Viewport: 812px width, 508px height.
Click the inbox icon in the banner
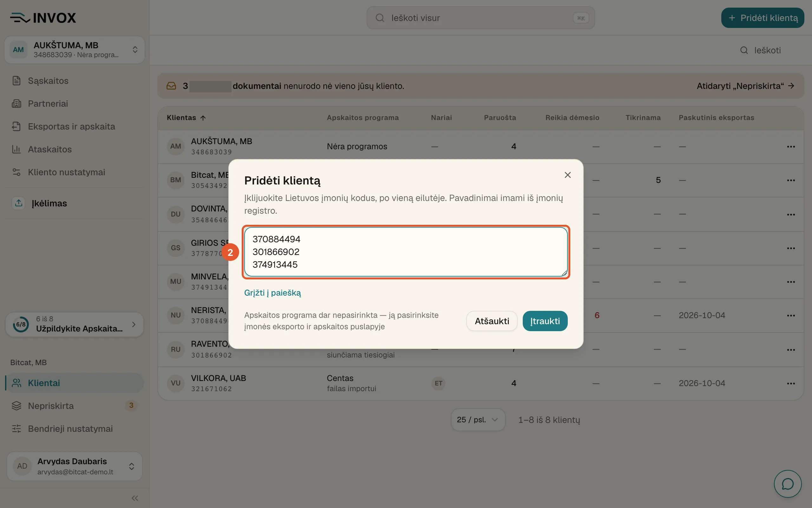pos(171,86)
